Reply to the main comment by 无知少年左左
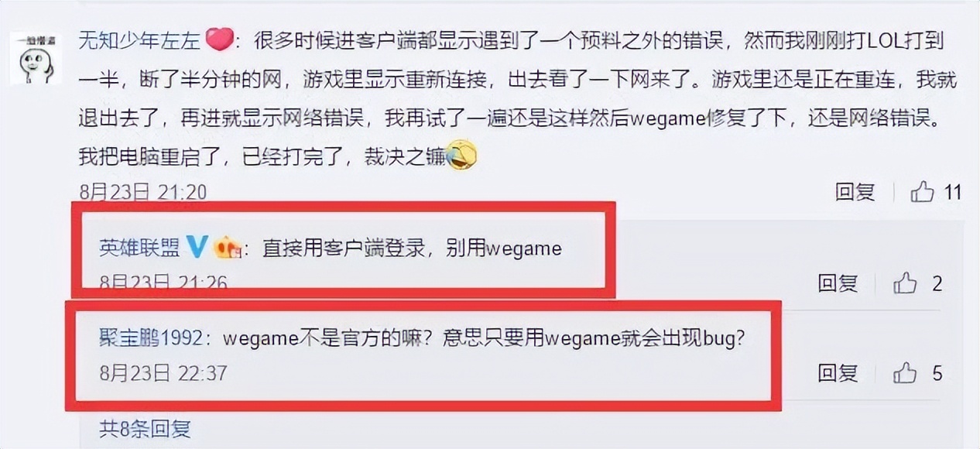This screenshot has width=980, height=449. [x=855, y=192]
